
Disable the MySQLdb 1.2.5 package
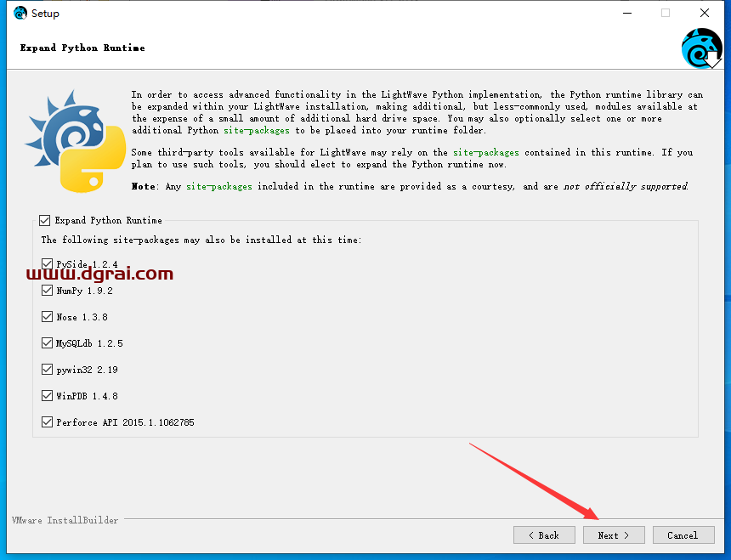(48, 343)
